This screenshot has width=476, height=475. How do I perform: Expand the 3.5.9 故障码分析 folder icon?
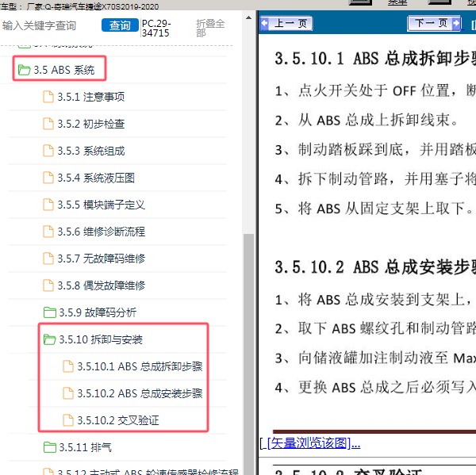49,312
